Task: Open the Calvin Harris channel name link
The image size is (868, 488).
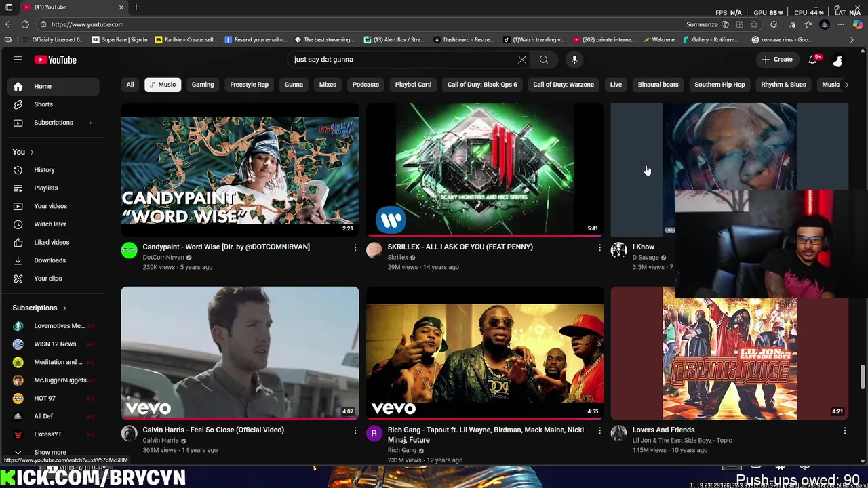Action: pyautogui.click(x=161, y=441)
